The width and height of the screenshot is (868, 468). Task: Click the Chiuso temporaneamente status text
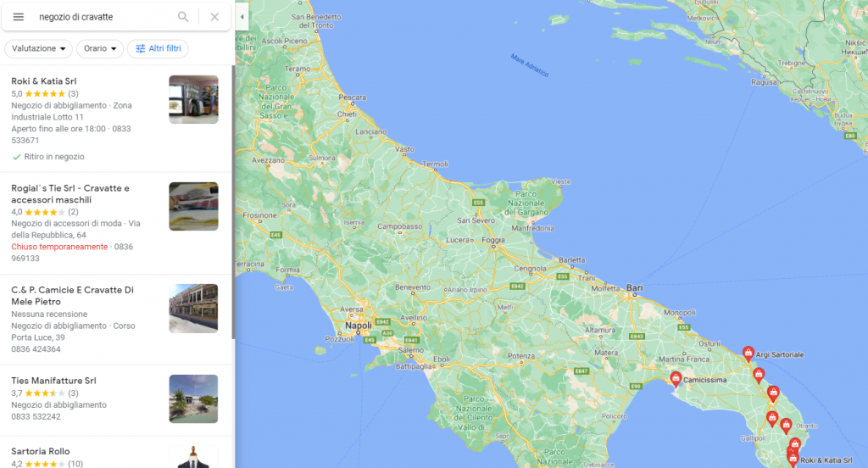59,247
